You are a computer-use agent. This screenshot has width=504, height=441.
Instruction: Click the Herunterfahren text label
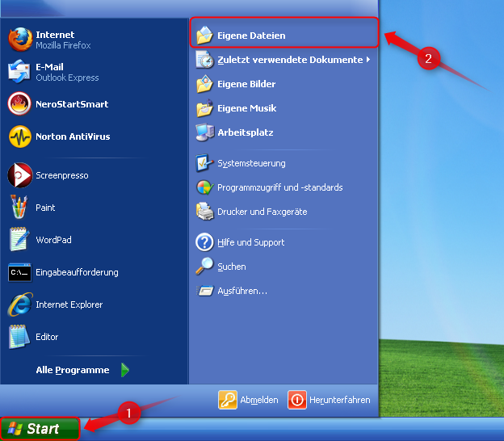pyautogui.click(x=340, y=400)
